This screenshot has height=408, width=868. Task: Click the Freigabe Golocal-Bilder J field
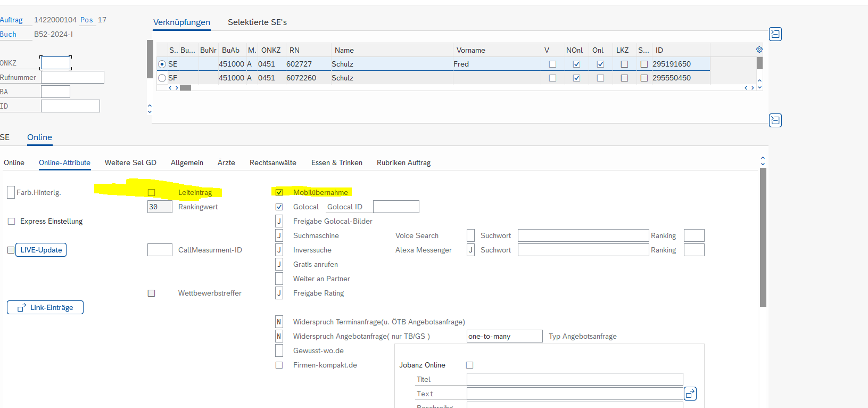pyautogui.click(x=279, y=221)
